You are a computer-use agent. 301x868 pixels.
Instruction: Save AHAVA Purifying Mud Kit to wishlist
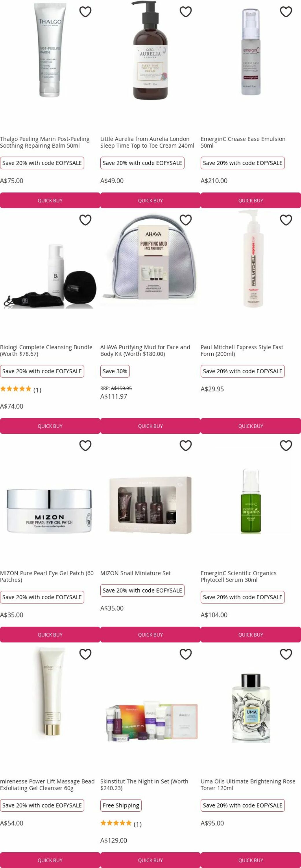tap(186, 220)
